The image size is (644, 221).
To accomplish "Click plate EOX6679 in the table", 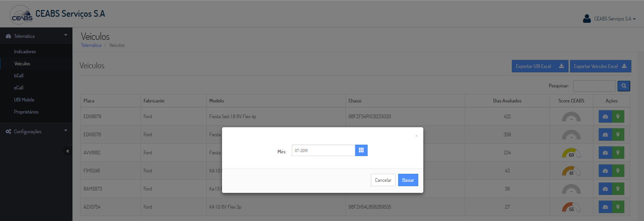I will pos(92,117).
